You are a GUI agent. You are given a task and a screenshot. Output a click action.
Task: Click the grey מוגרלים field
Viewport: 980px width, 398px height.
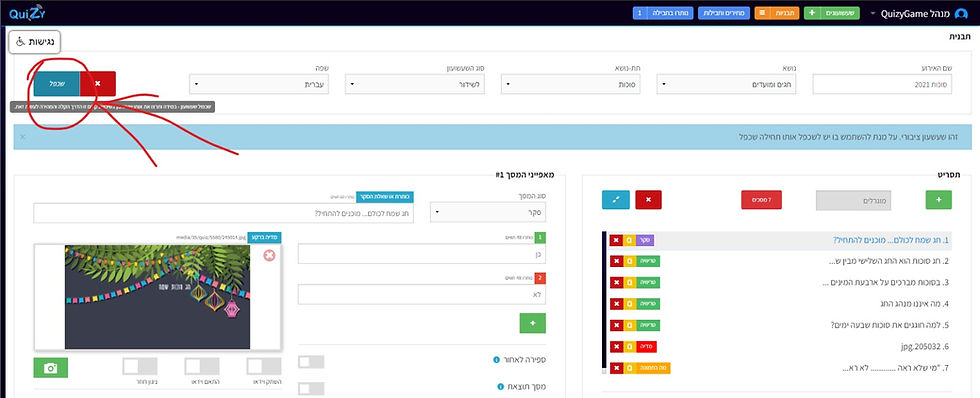854,201
